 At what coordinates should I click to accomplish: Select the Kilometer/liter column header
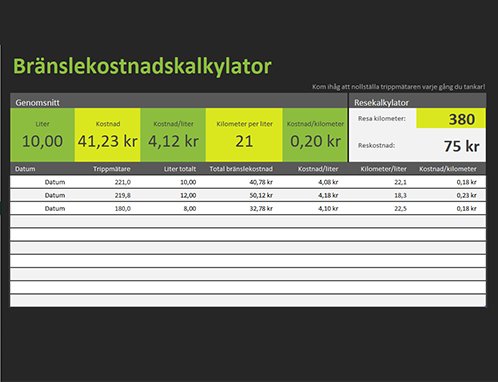(x=383, y=169)
